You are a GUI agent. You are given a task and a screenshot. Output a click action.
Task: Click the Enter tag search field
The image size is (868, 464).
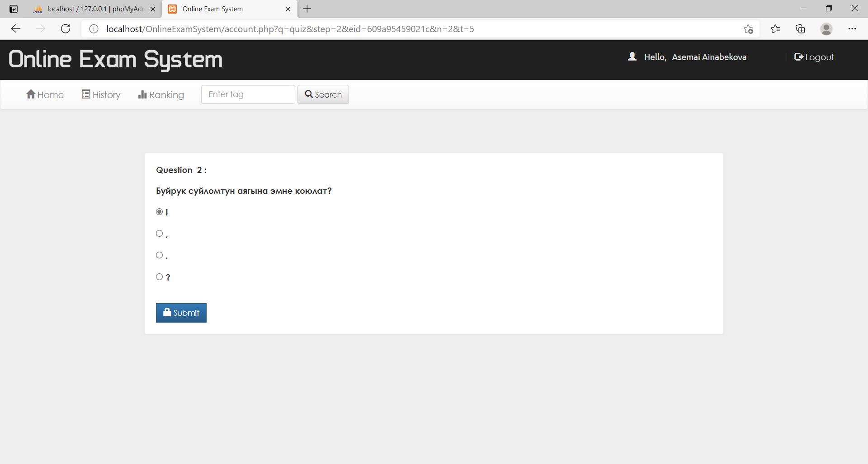coord(248,94)
